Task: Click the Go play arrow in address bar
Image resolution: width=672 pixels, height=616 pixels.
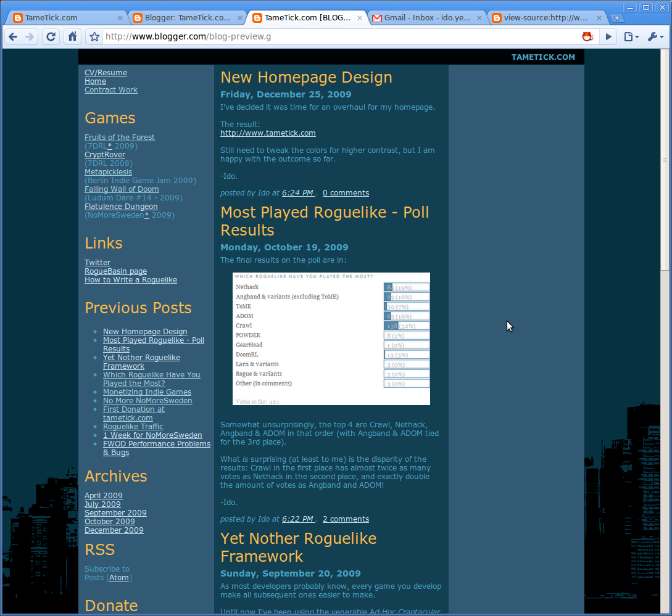Action: click(608, 37)
